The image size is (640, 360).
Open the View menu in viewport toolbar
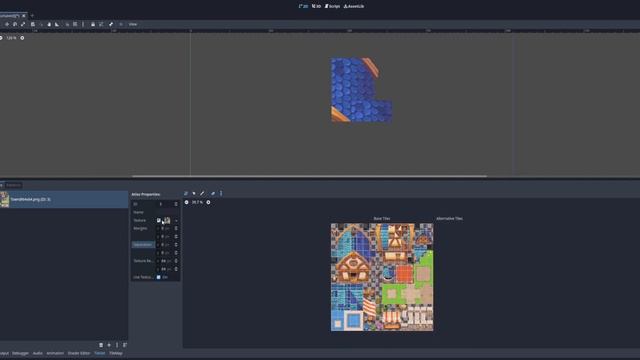click(x=133, y=24)
